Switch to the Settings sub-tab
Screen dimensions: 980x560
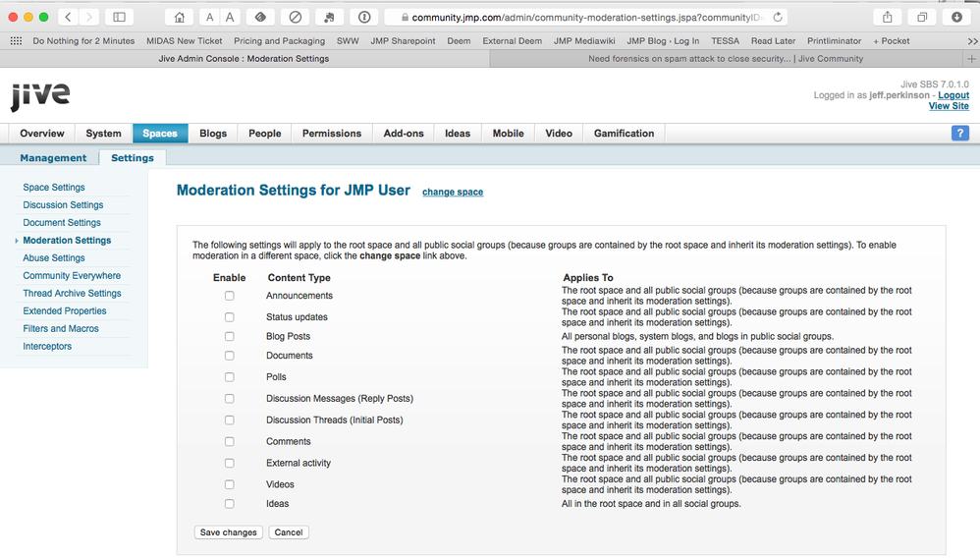(x=133, y=158)
